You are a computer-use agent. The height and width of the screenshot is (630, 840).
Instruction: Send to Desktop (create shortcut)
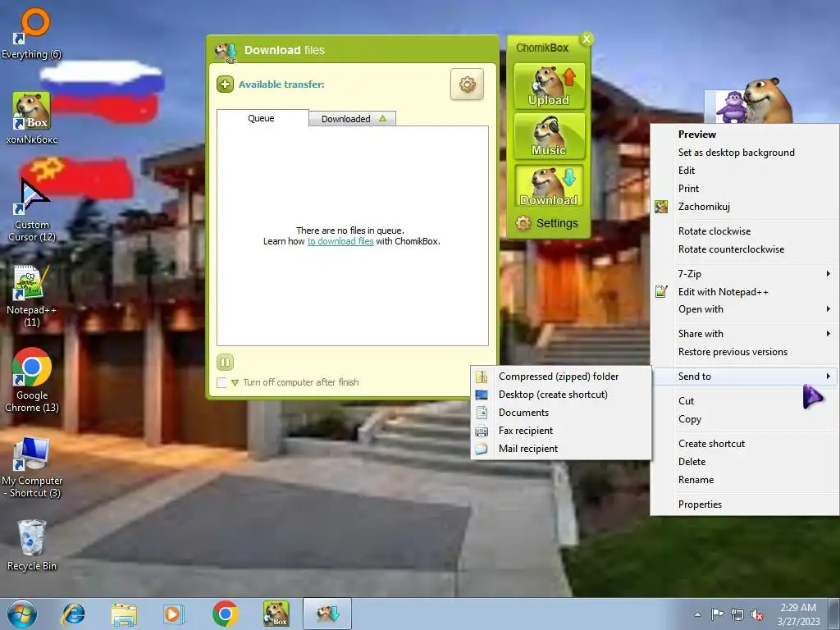click(561, 395)
